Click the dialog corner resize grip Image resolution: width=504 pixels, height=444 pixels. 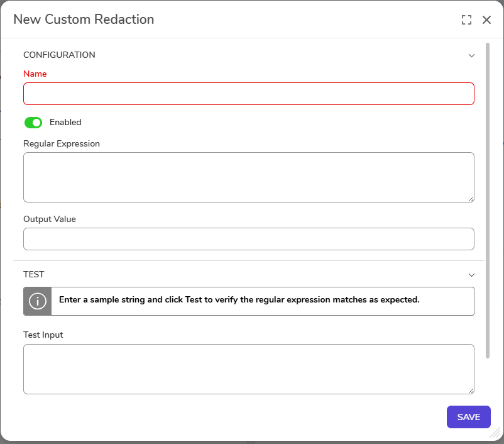pos(495,433)
